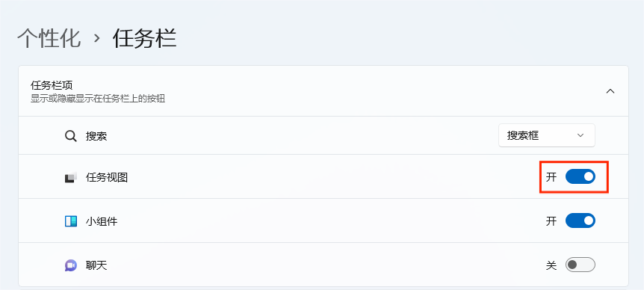
Task: Click the 任务栏项 section header
Action: (x=323, y=91)
